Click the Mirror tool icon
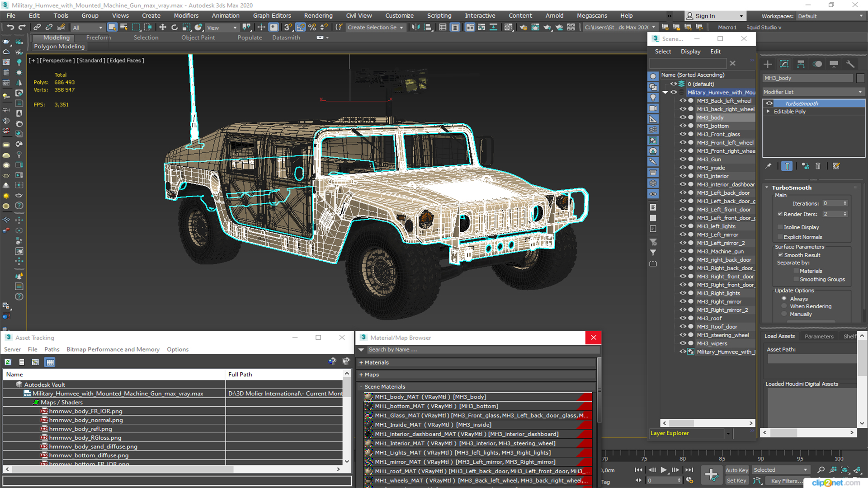Image resolution: width=868 pixels, height=488 pixels. point(415,27)
